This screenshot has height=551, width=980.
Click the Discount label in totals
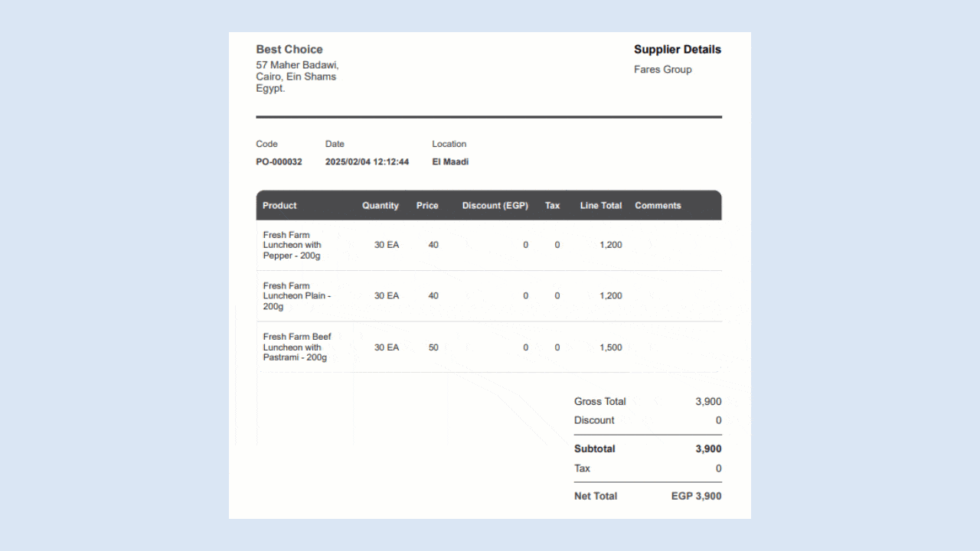point(594,420)
